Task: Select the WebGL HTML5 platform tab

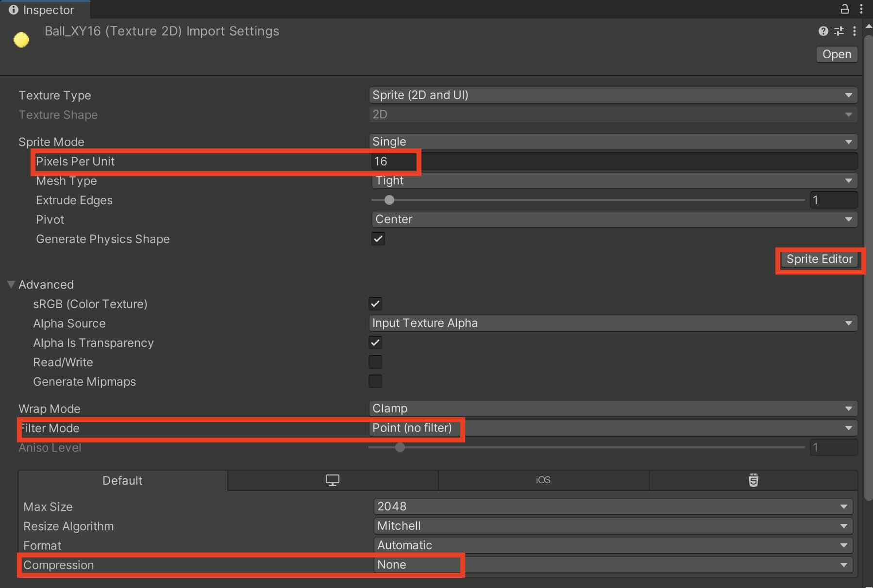Action: (x=753, y=480)
